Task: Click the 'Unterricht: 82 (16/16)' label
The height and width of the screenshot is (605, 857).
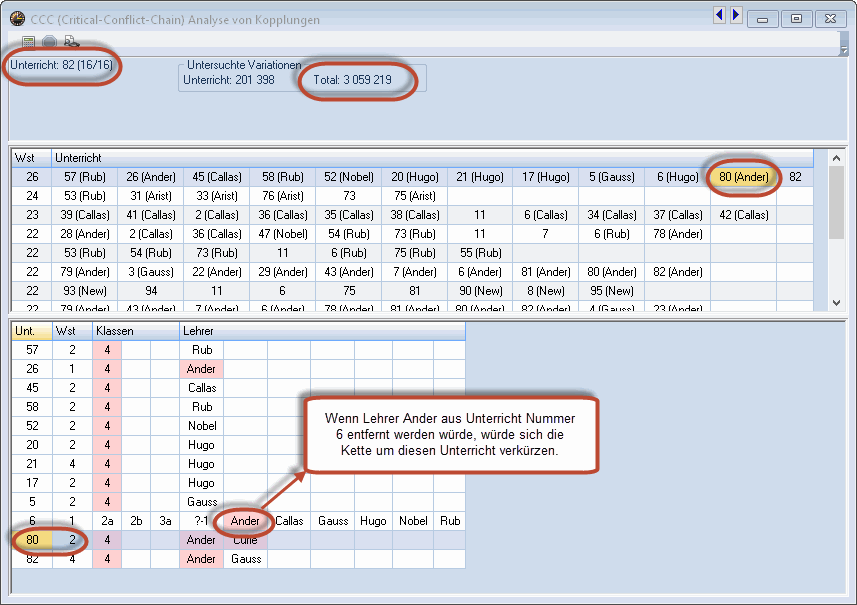Action: tap(61, 65)
